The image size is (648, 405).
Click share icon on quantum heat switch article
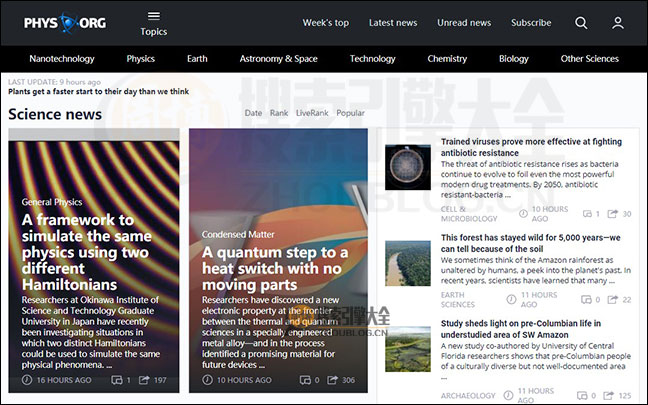[x=335, y=380]
